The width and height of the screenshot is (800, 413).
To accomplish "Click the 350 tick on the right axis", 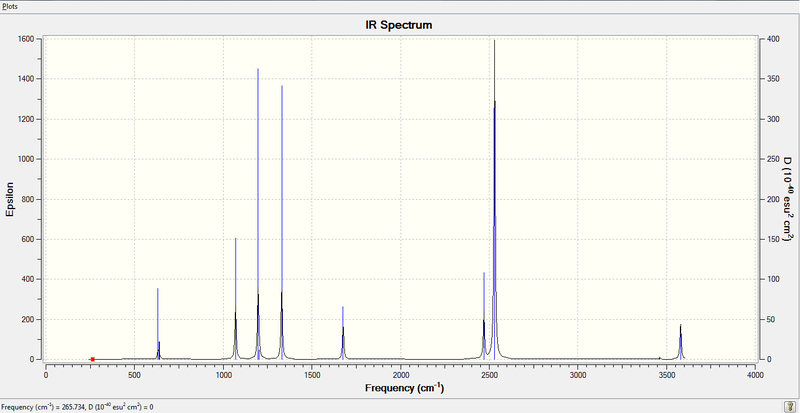I will (772, 79).
